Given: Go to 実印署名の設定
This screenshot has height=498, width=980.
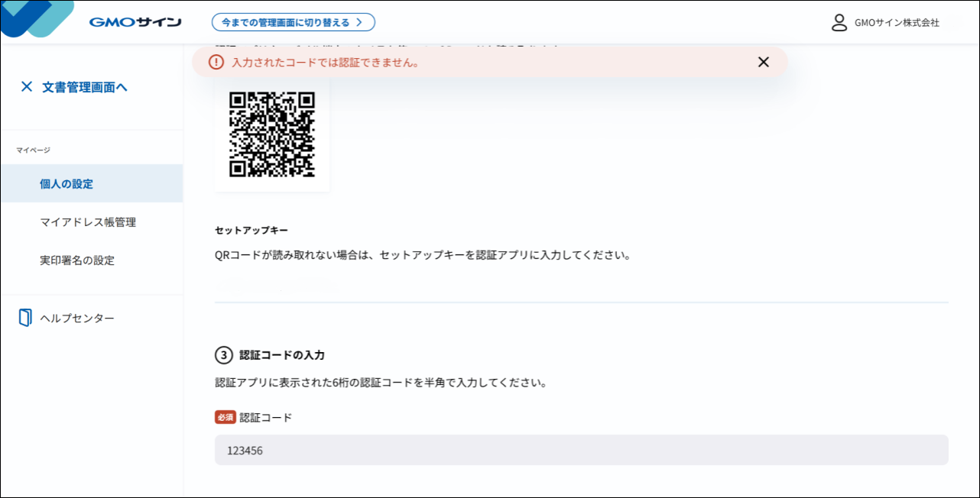Looking at the screenshot, I should (77, 260).
